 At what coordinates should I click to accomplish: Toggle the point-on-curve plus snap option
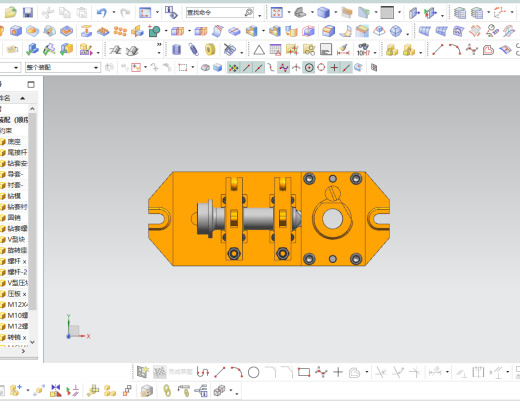point(334,68)
